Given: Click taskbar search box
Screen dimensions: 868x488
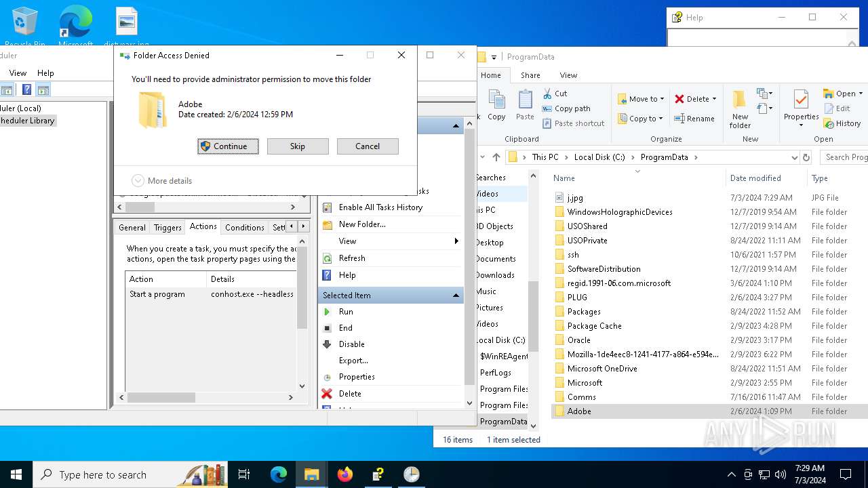Looking at the screenshot, I should pos(130,474).
